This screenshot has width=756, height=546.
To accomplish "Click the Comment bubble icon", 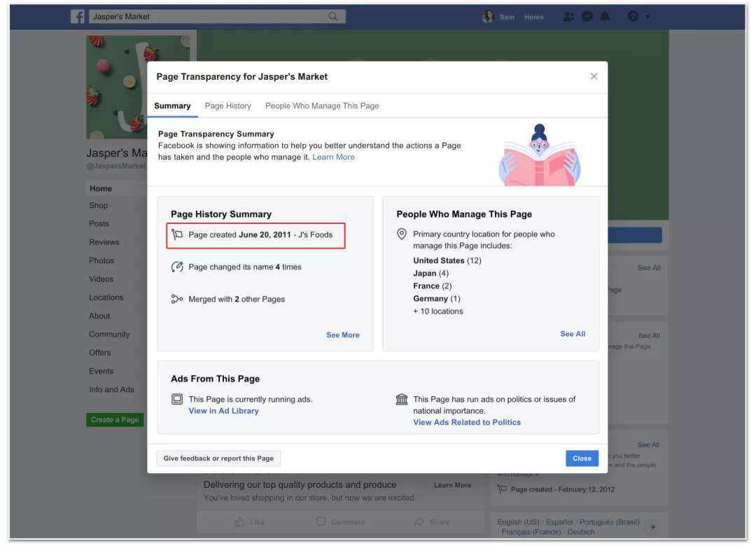I will point(321,522).
